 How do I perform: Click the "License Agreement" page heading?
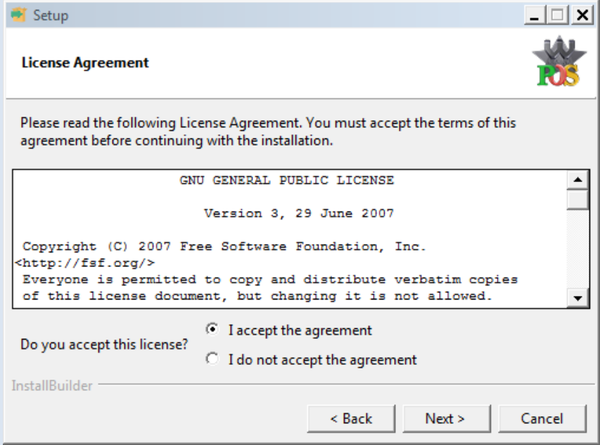[85, 62]
